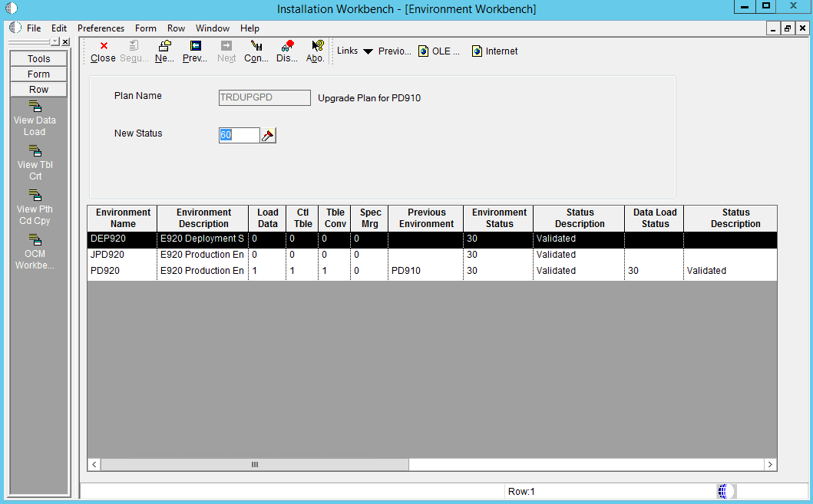813x504 pixels.
Task: Open the sidebar panel options dropdown arrow
Action: pyautogui.click(x=54, y=42)
